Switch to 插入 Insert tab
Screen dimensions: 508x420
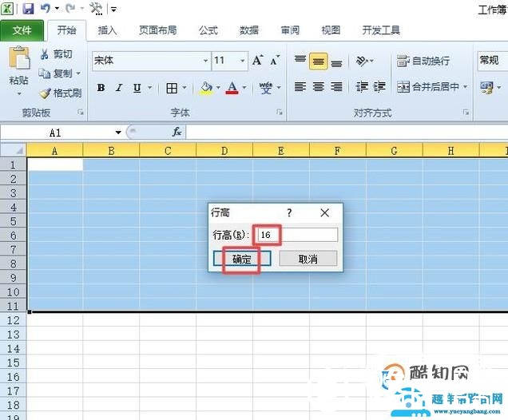pos(107,30)
